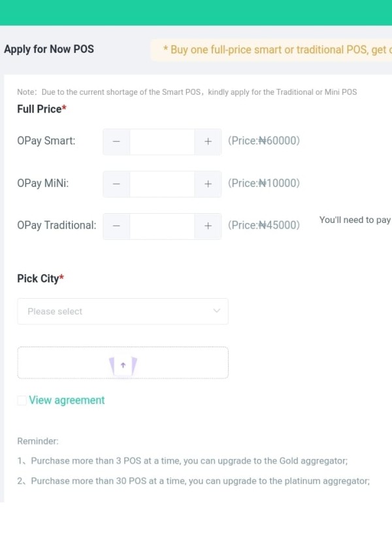Open the Pick City dropdown
Screen dimensions: 392x544
click(123, 311)
